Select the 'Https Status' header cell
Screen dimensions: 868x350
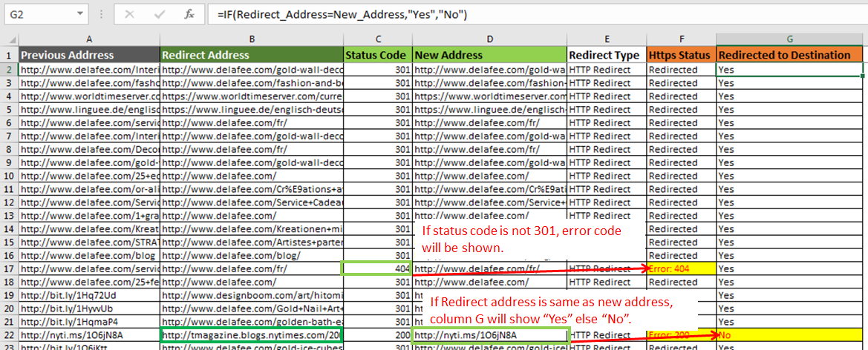(681, 55)
